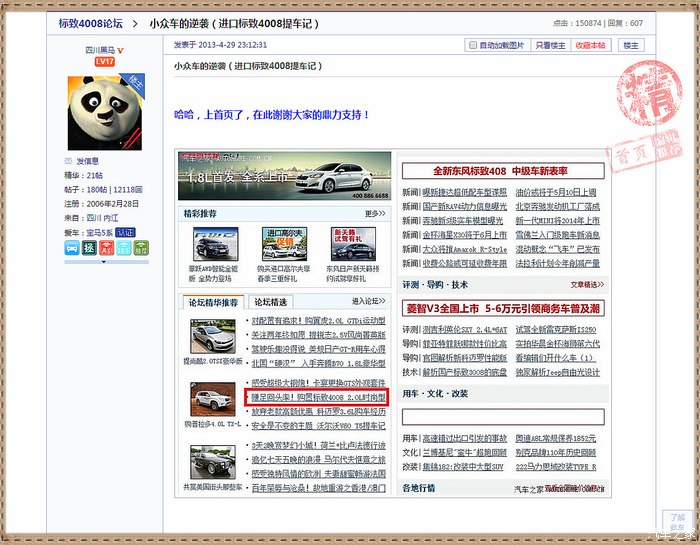Screen dimensions: 700x545
Task: Click the LV17 level badge
Action: (x=105, y=62)
